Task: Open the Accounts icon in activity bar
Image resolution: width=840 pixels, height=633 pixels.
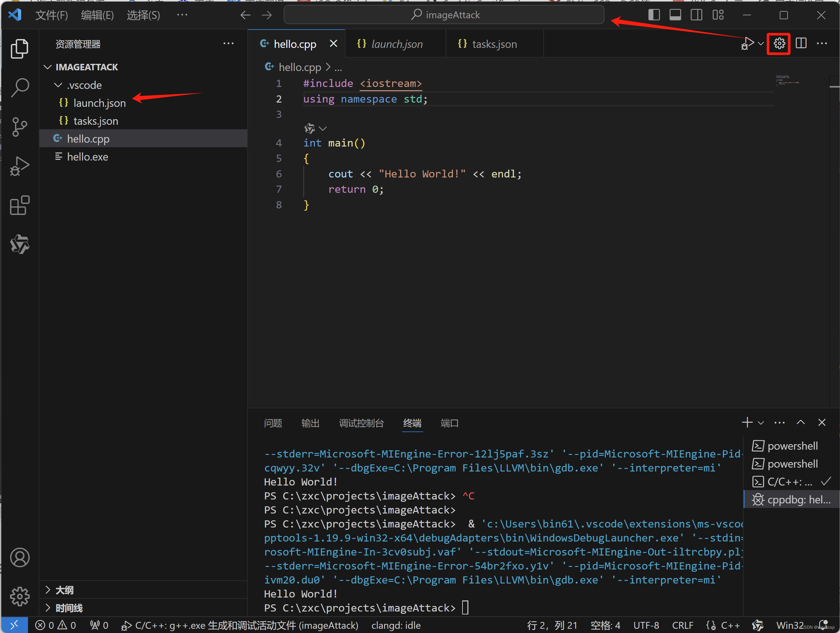Action: click(19, 557)
